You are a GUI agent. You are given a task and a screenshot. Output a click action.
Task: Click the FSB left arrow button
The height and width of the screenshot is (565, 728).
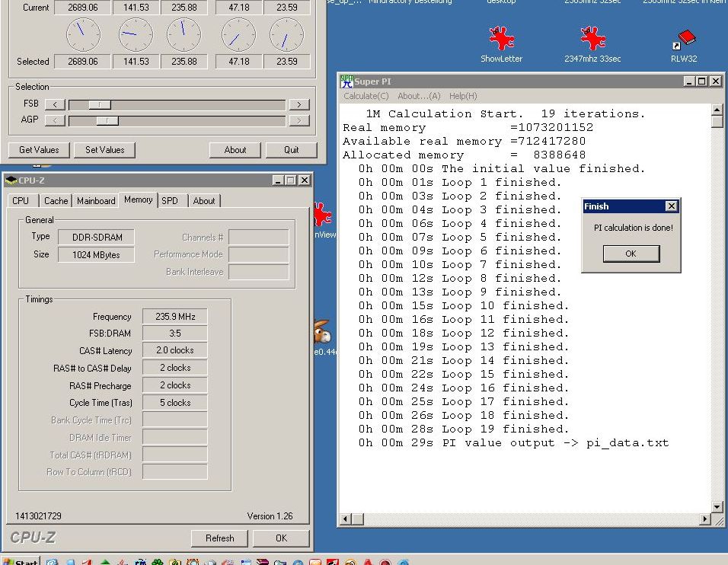(x=55, y=104)
